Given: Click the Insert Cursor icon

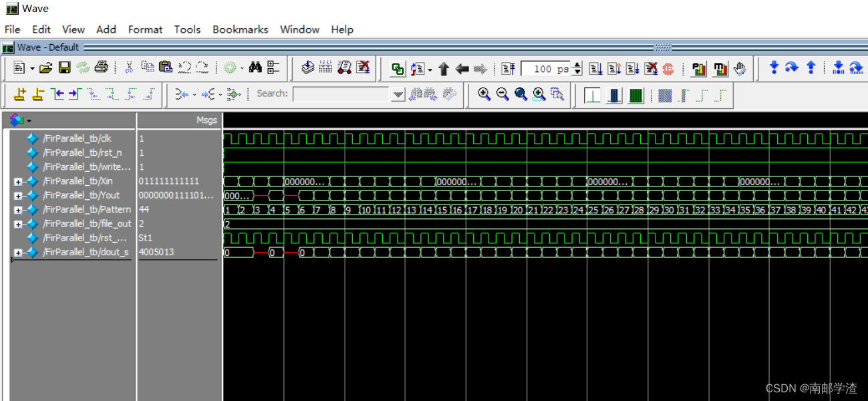Looking at the screenshot, I should pos(19,94).
